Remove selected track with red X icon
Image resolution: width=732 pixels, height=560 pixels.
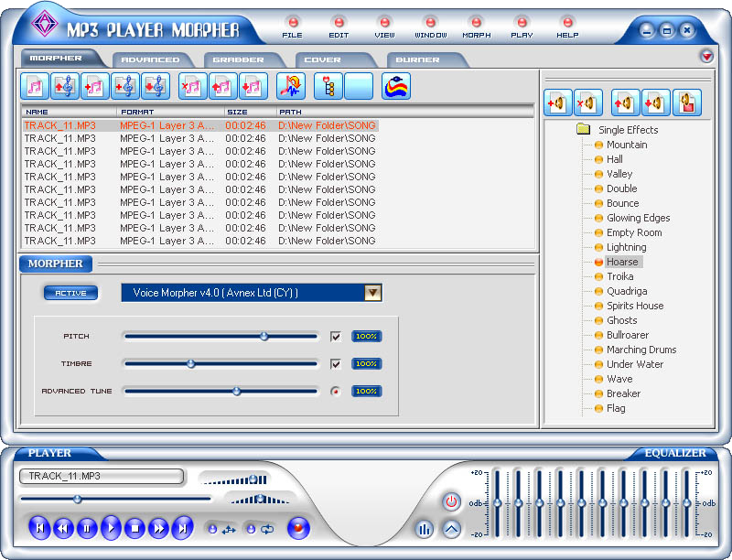(193, 86)
